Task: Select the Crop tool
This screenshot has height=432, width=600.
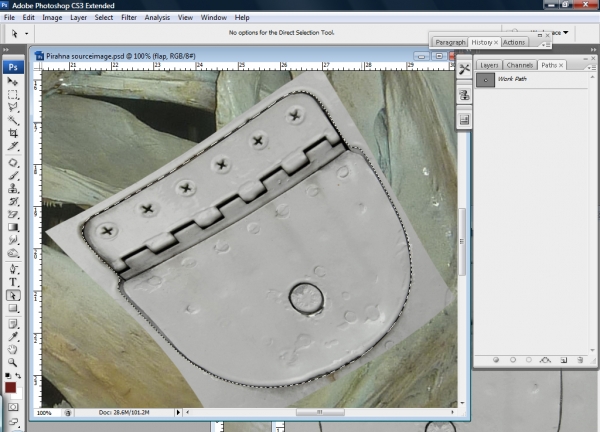Action: (x=13, y=134)
